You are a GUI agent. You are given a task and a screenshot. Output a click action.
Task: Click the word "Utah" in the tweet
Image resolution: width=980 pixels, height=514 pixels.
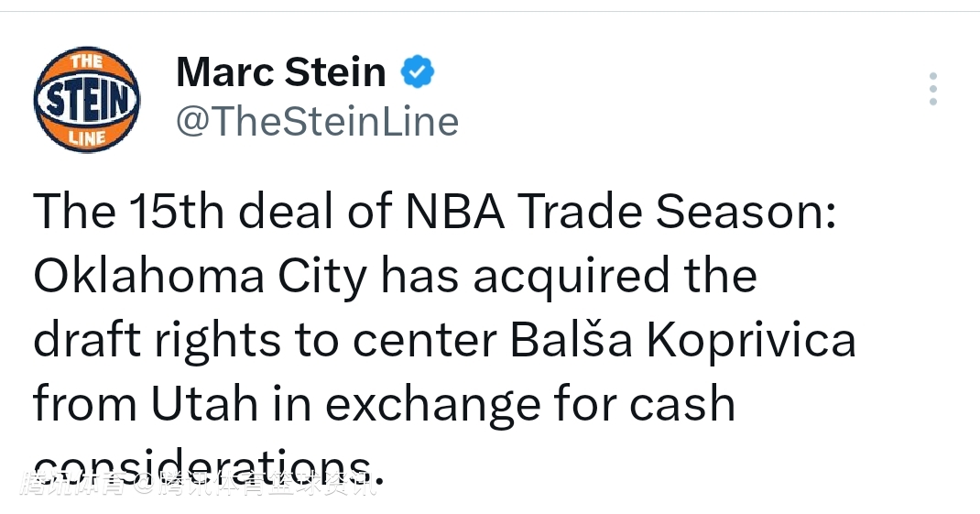coord(206,405)
